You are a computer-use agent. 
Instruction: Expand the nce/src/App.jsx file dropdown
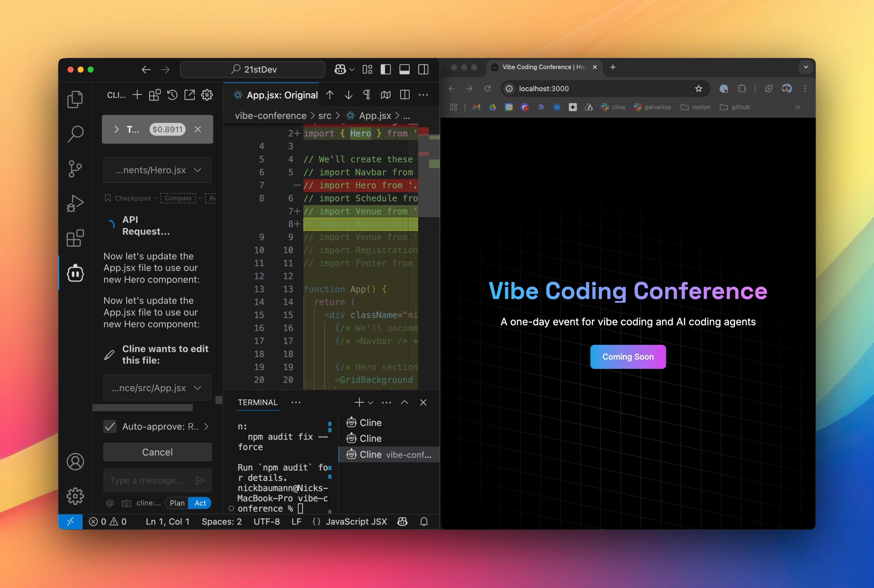[198, 388]
